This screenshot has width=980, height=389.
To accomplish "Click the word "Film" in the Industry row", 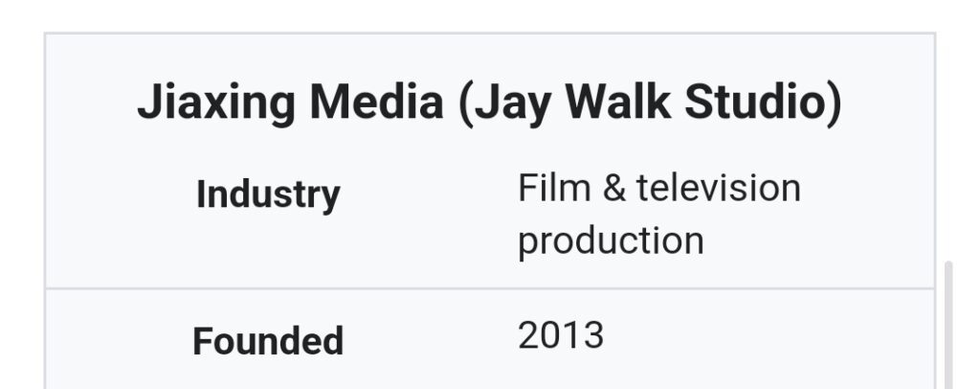I will (551, 188).
